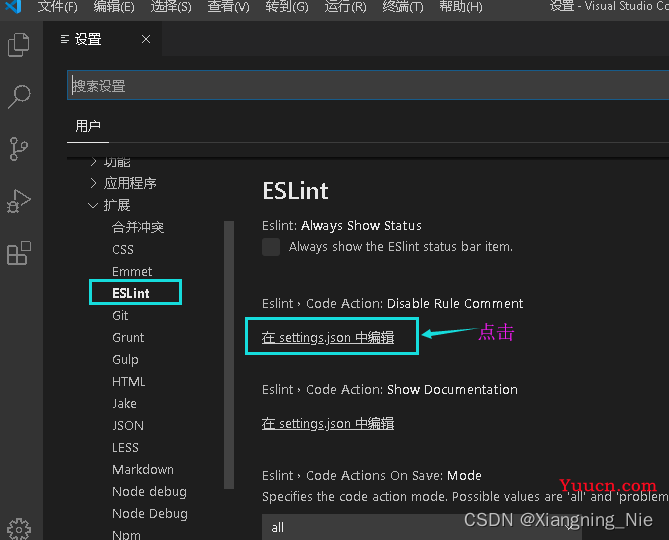669x540 pixels.
Task: Switch to the 用户 settings tab
Action: click(x=88, y=126)
